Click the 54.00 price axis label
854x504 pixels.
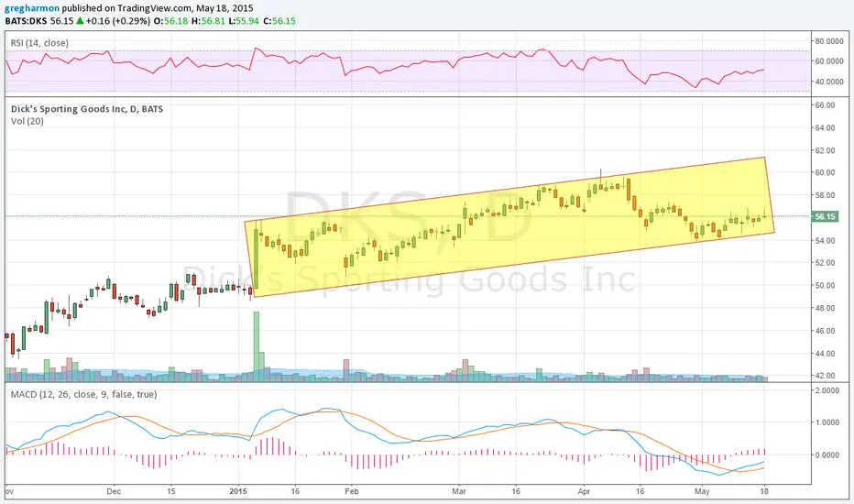[x=825, y=240]
